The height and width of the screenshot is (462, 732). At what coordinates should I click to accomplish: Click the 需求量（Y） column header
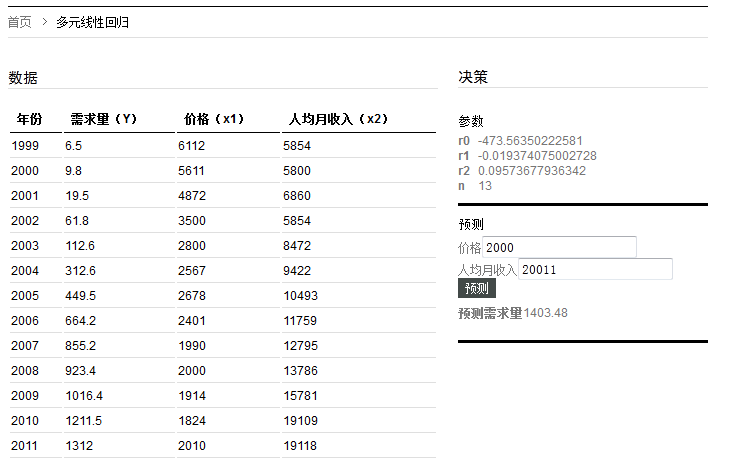(104, 120)
